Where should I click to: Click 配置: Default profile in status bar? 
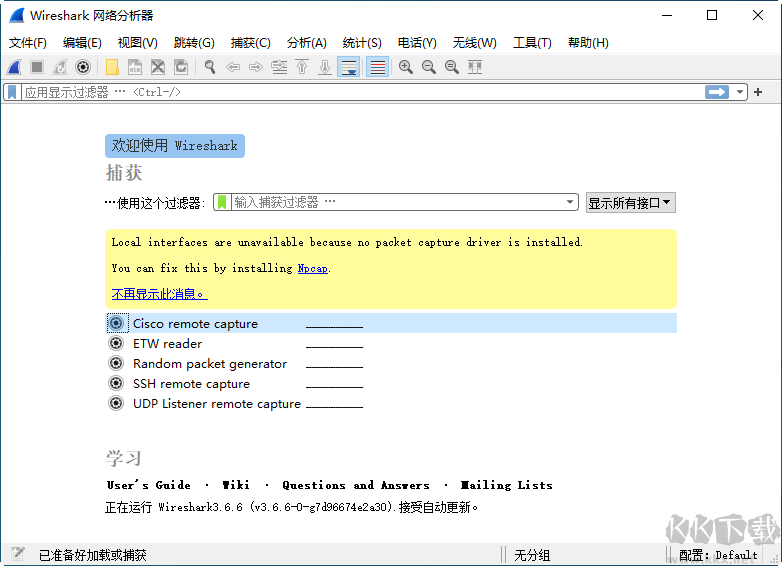[718, 555]
